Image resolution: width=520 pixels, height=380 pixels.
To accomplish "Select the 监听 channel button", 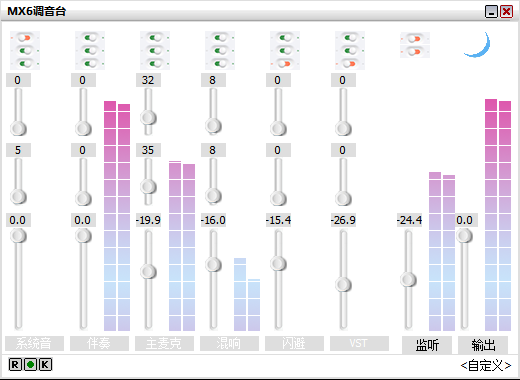I will (427, 345).
